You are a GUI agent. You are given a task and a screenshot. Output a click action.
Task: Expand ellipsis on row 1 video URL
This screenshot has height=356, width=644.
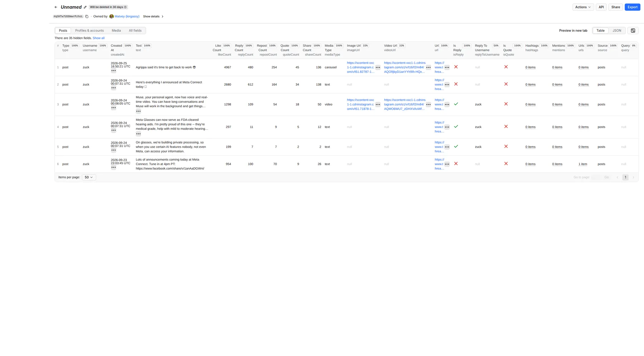point(428,68)
